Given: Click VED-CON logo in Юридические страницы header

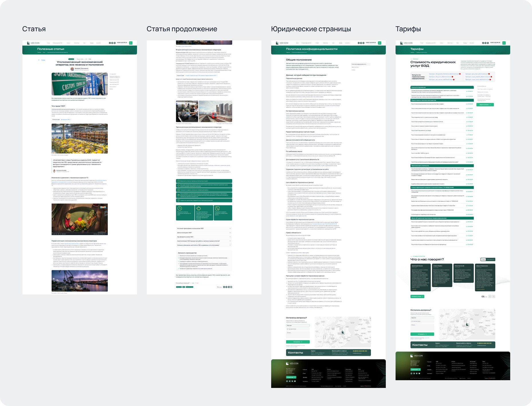Looking at the screenshot, I should tap(282, 43).
